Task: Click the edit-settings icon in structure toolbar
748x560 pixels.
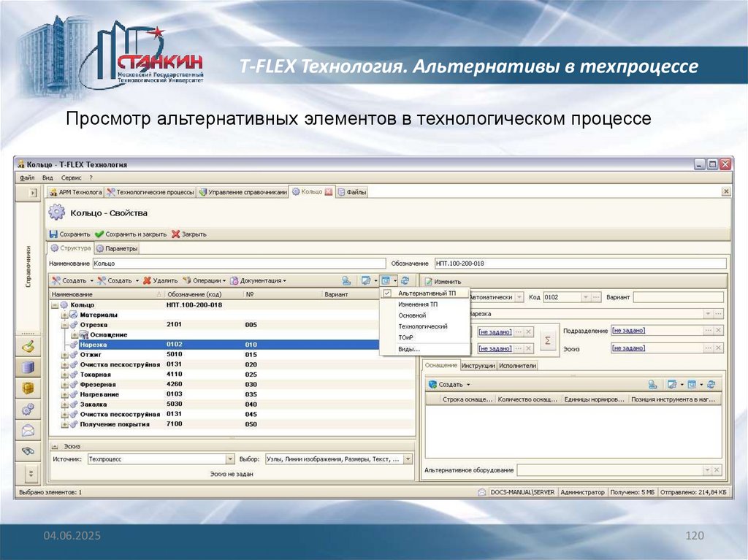Action: pos(366,280)
